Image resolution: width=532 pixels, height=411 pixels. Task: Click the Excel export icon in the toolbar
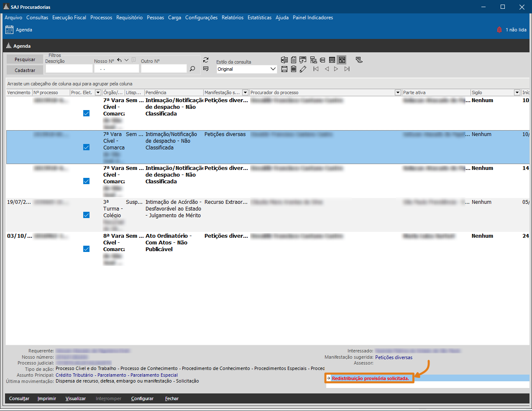click(284, 60)
